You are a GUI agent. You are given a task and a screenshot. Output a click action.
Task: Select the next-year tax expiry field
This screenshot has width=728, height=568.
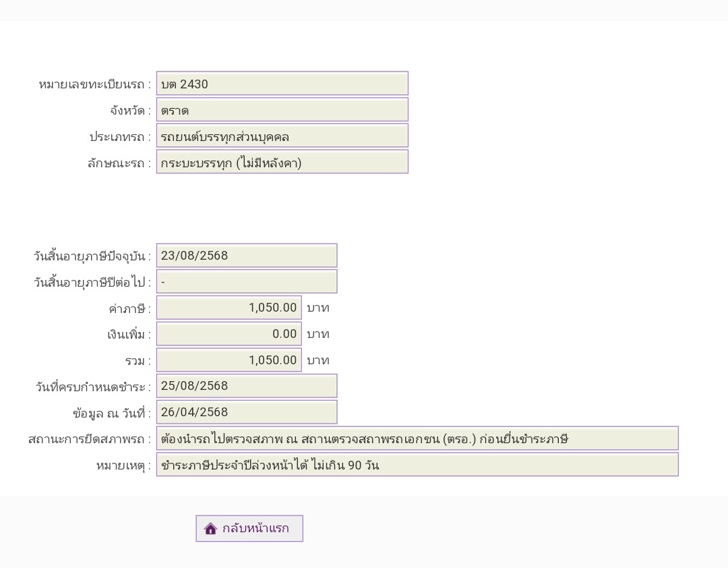coord(246,282)
